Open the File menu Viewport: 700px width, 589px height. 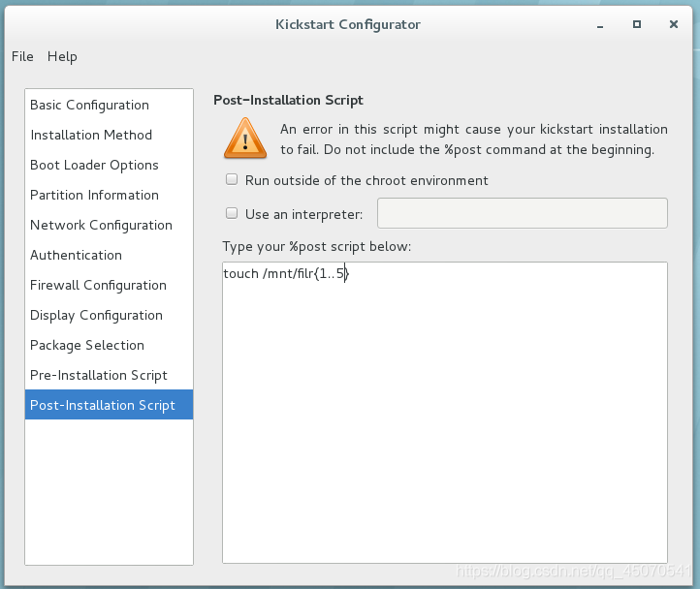coord(22,56)
